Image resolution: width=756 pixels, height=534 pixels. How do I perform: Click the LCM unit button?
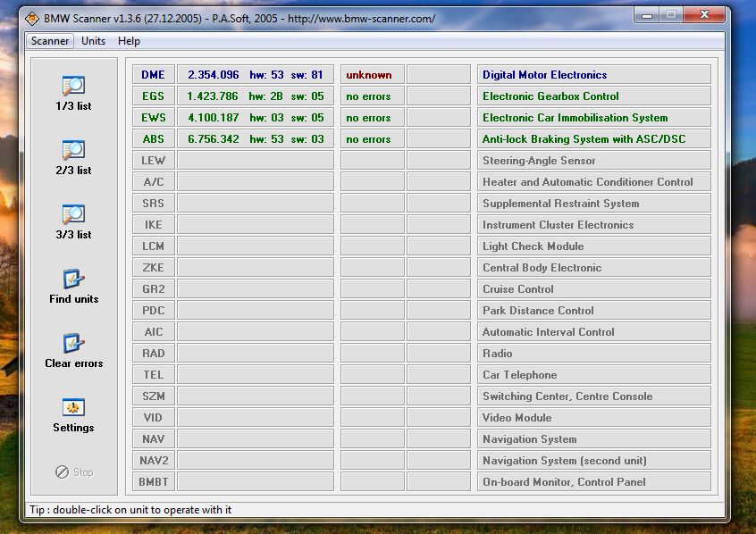[x=154, y=246]
